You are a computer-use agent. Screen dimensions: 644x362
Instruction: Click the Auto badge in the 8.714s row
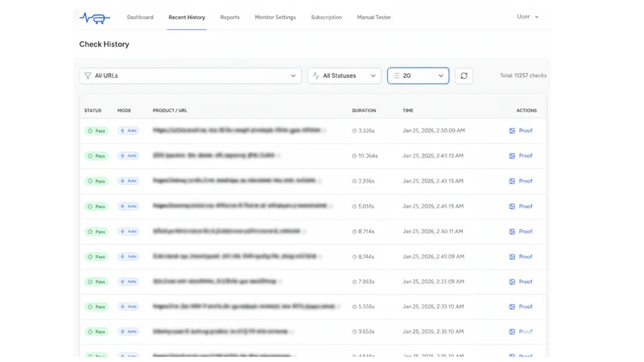click(x=128, y=232)
